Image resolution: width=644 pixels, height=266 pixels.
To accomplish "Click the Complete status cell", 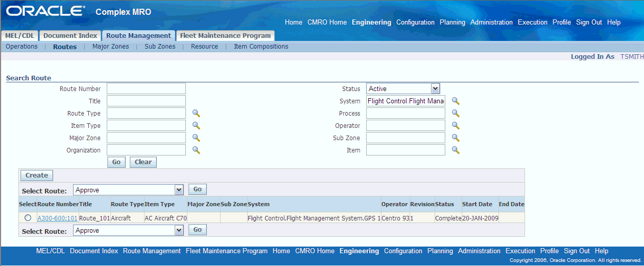I will click(x=448, y=218).
